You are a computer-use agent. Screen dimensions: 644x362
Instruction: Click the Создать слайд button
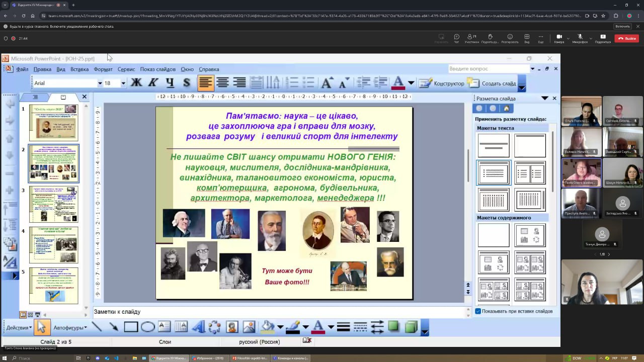click(493, 83)
